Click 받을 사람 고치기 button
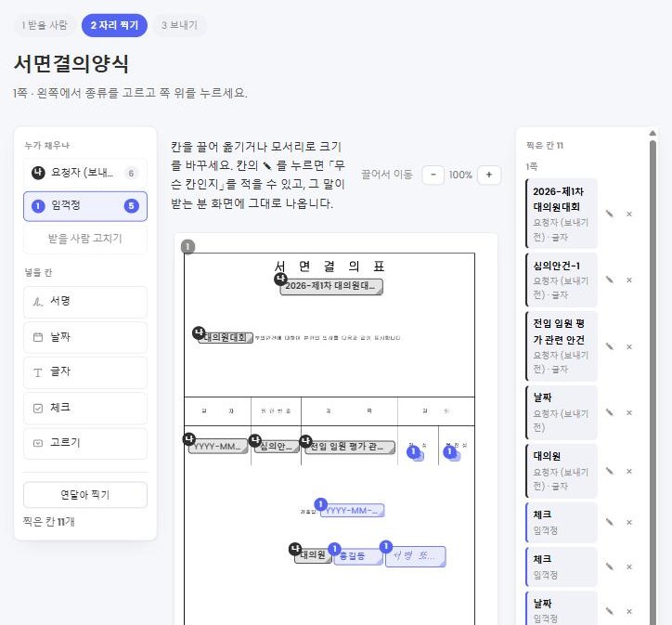This screenshot has height=625, width=672. pyautogui.click(x=85, y=239)
